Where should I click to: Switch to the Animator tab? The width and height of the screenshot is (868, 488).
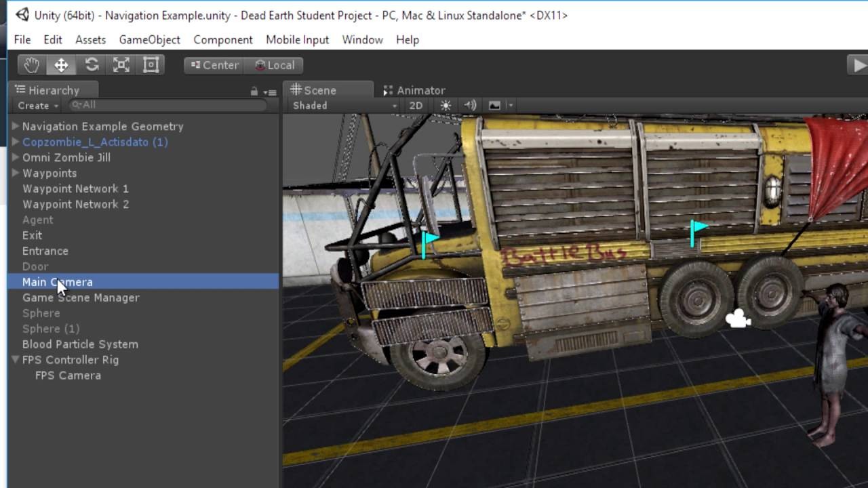click(414, 90)
